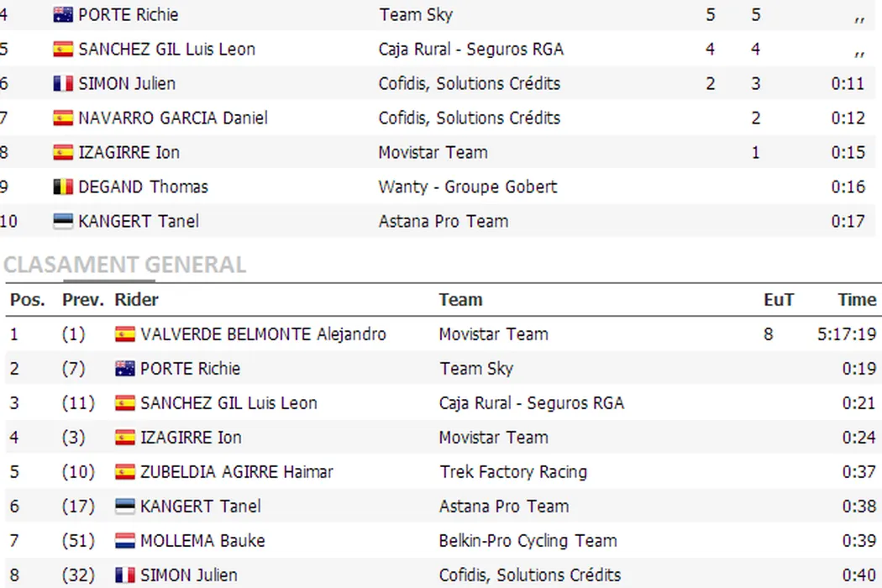Click the Rider column header
Image resolution: width=882 pixels, height=588 pixels.
[137, 300]
